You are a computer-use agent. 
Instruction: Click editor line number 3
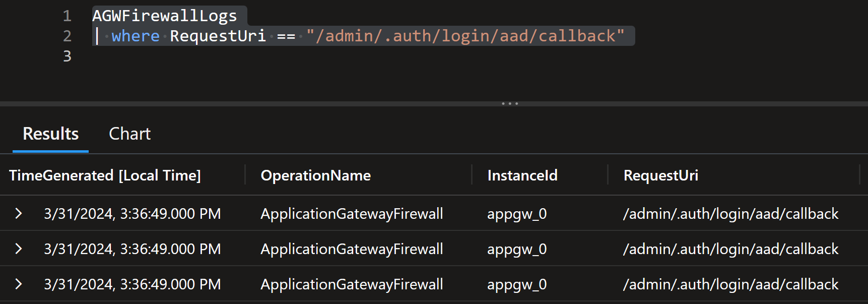click(x=67, y=56)
